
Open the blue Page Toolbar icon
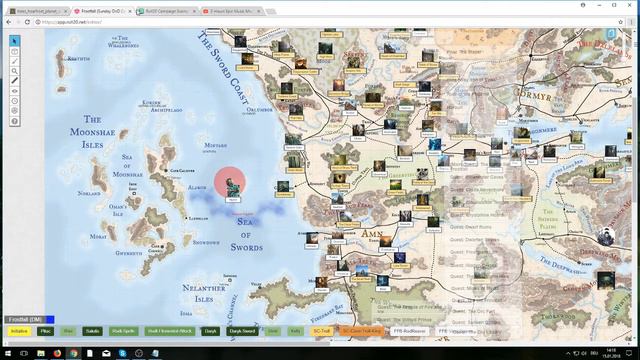click(611, 34)
